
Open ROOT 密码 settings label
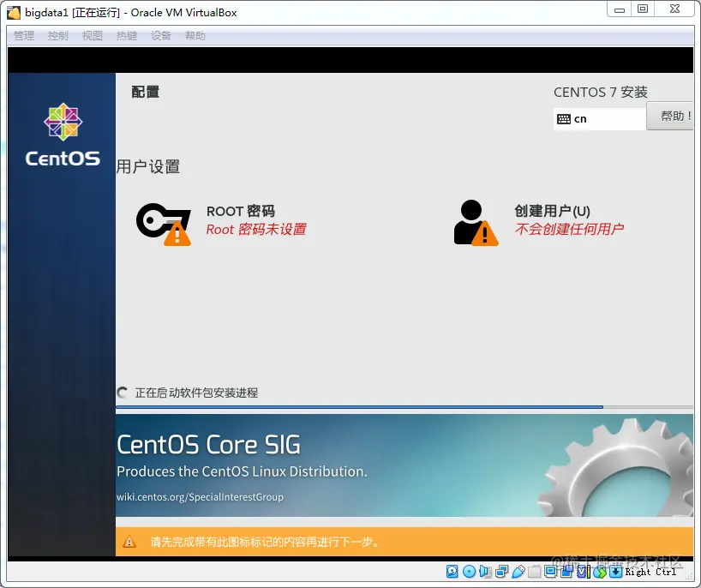click(x=241, y=211)
